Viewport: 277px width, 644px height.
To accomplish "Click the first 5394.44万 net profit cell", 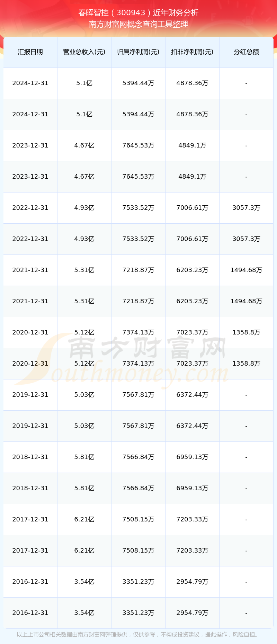I will click(138, 83).
